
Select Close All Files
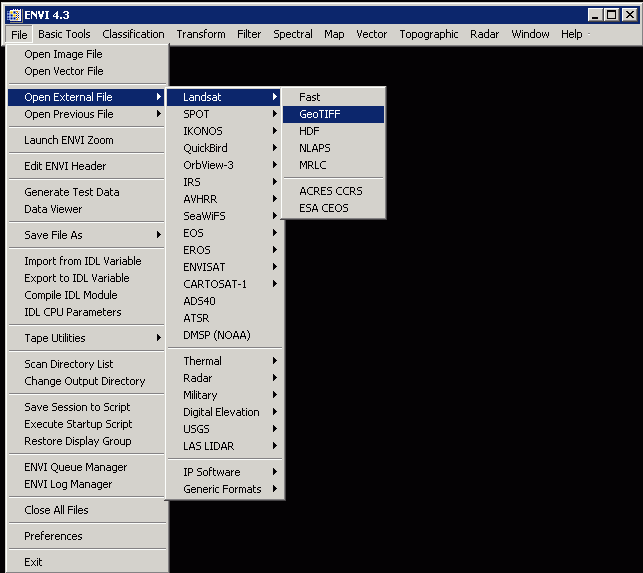point(88,510)
